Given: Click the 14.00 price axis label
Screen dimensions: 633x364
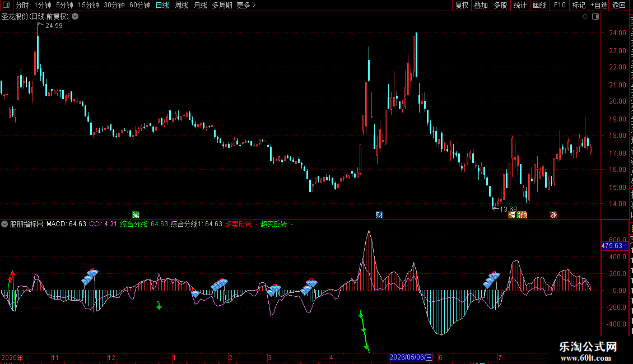Looking at the screenshot, I should (x=618, y=204).
